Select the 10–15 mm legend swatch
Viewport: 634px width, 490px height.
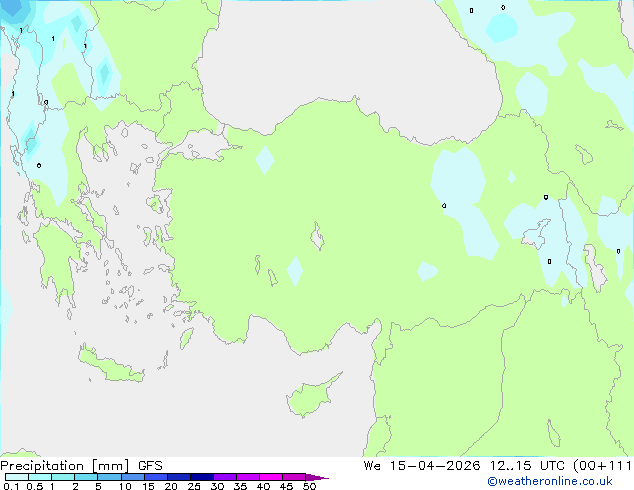[132, 477]
